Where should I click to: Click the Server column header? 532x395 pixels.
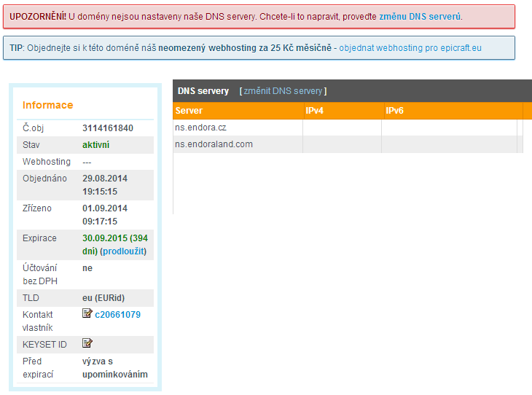click(189, 111)
